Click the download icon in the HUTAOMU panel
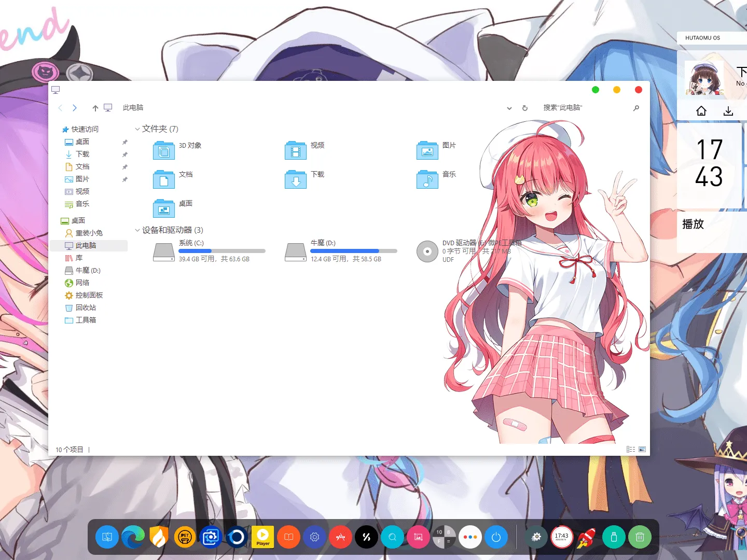 [728, 110]
